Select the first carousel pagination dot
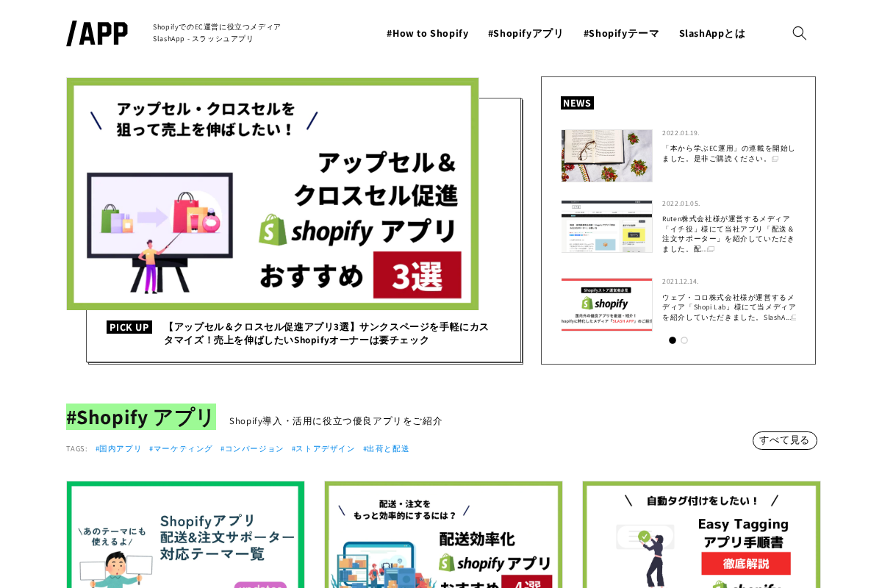The image size is (882, 588). 672,340
